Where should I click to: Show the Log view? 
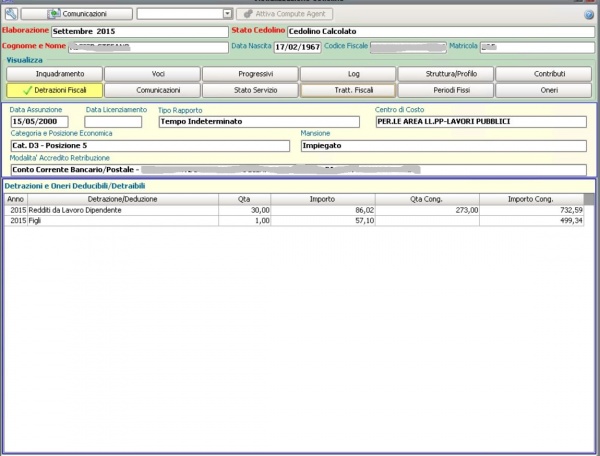[x=347, y=74]
